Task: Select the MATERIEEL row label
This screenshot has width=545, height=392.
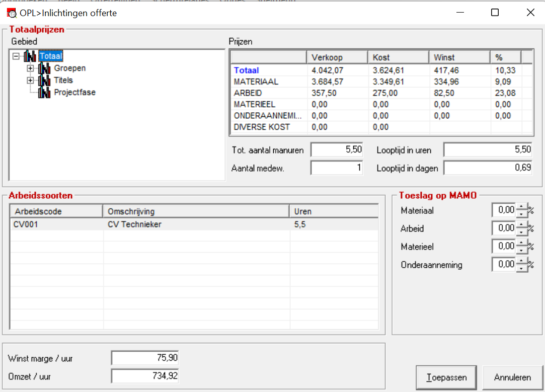Action: [x=255, y=104]
